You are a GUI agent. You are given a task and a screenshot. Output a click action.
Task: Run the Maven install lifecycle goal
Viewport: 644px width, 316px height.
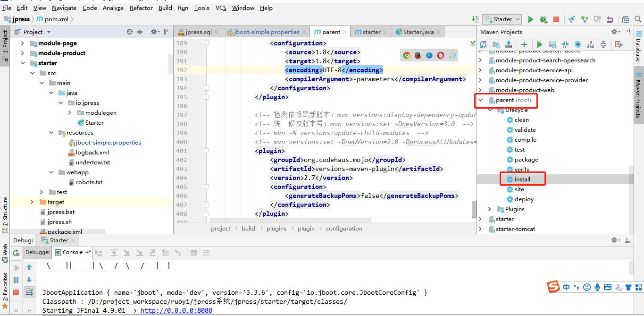pyautogui.click(x=523, y=179)
